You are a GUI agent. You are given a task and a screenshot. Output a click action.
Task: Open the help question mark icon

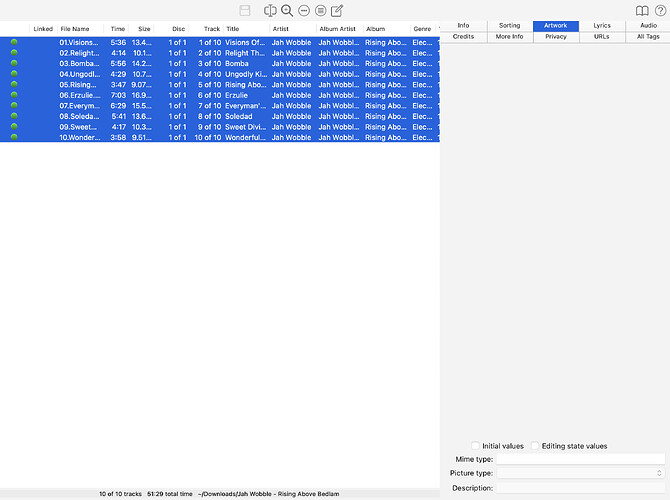point(660,10)
